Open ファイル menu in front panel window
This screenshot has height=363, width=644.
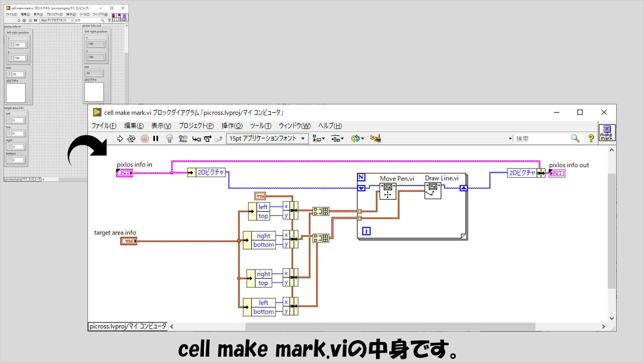[11, 15]
